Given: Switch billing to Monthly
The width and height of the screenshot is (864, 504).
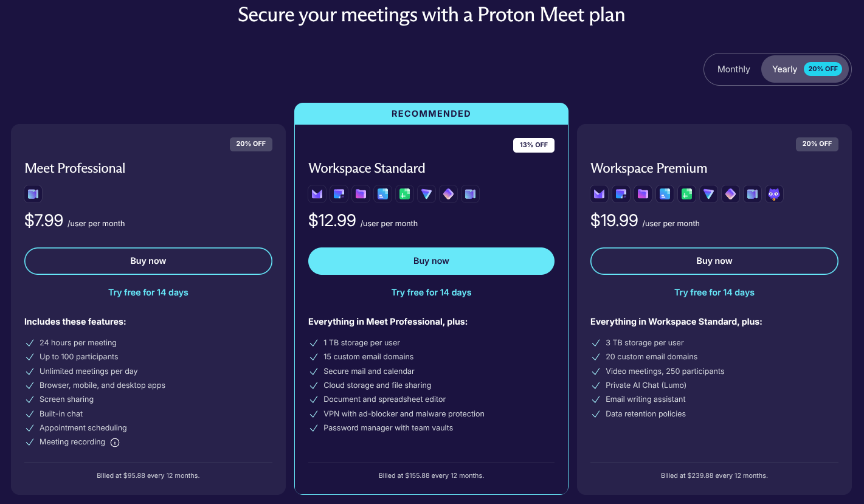Looking at the screenshot, I should (x=733, y=69).
